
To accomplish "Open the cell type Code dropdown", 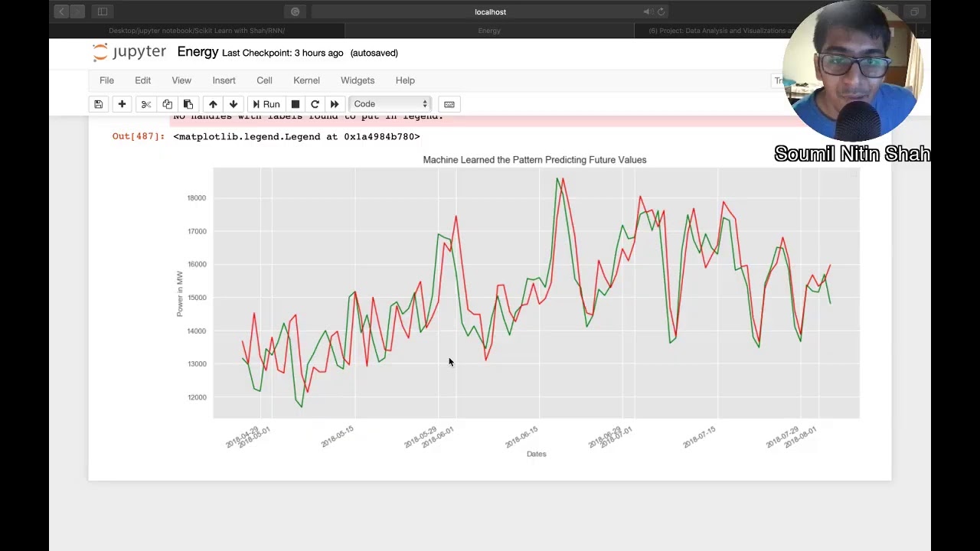I will pyautogui.click(x=390, y=104).
